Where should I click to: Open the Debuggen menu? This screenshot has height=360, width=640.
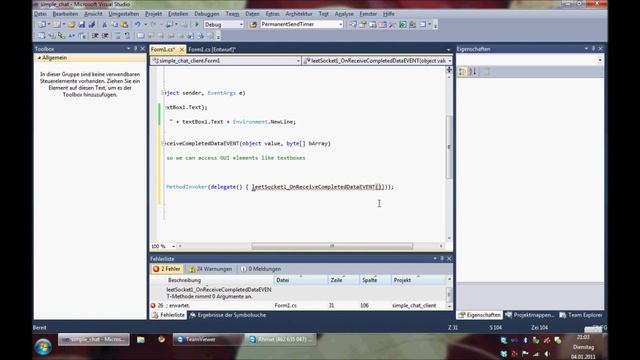(207, 14)
